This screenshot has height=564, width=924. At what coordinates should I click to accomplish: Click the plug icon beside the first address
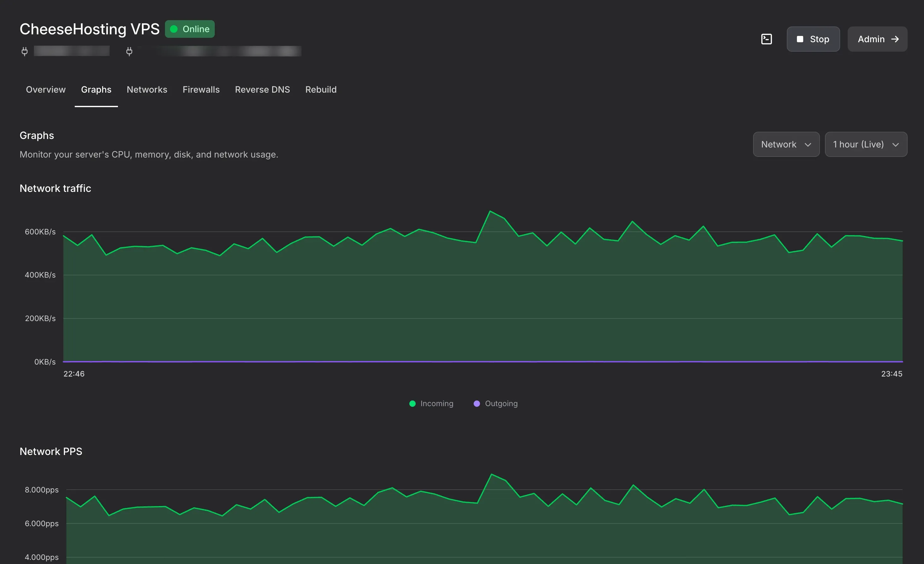(24, 51)
